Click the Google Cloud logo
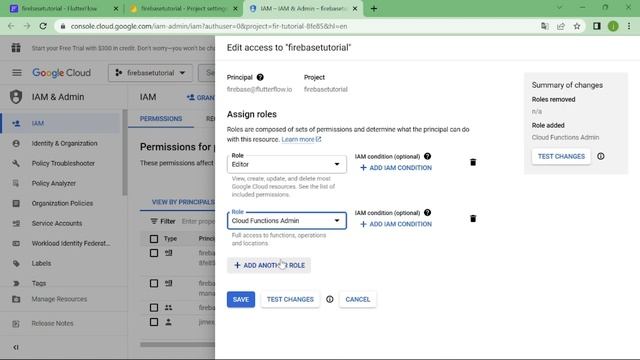 [61, 73]
